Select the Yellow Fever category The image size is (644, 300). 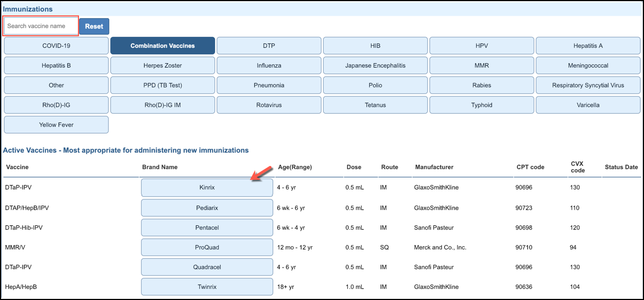pyautogui.click(x=57, y=125)
